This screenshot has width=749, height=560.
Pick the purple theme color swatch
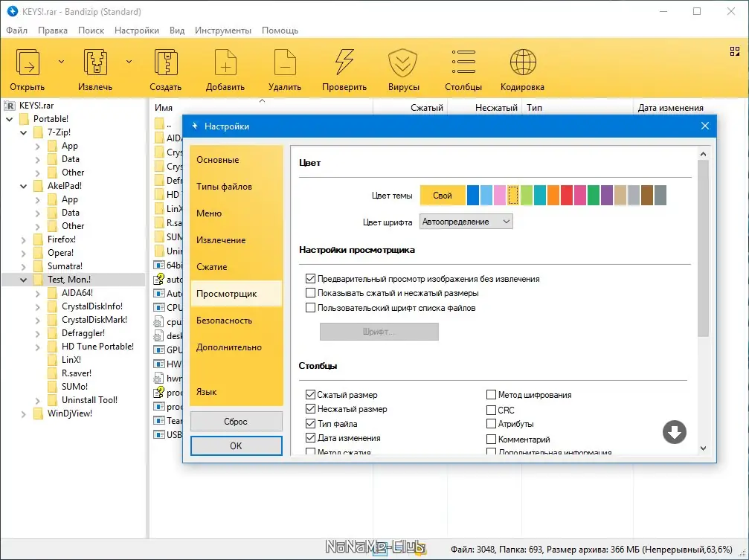(607, 196)
